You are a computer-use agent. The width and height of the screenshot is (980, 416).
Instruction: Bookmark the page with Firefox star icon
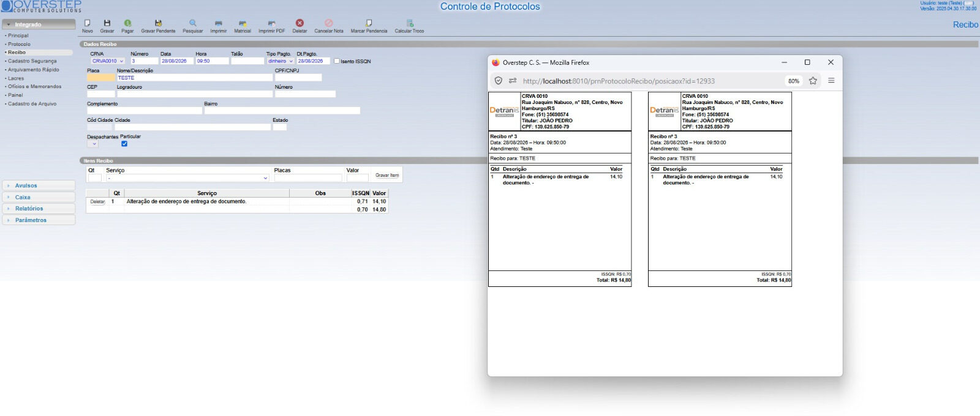coord(813,81)
